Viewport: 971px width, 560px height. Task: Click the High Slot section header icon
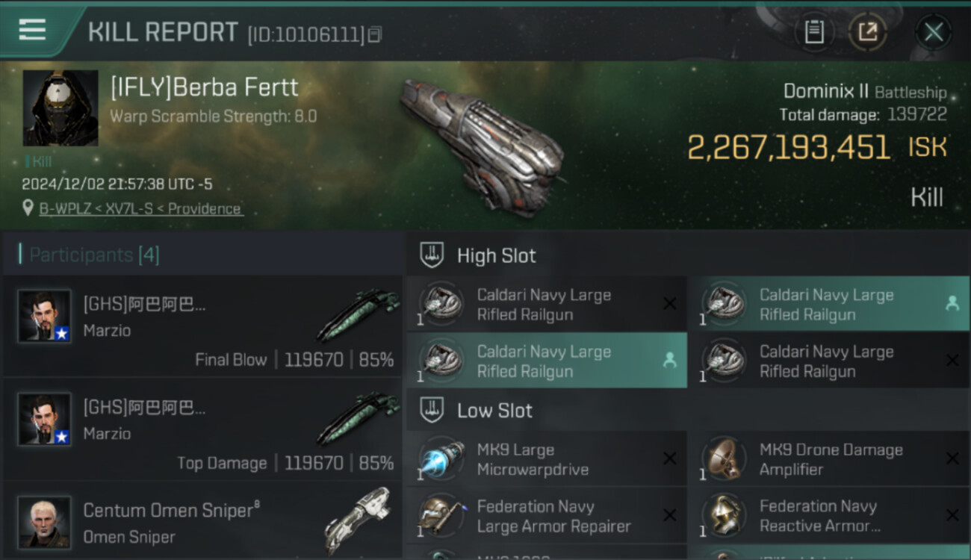coord(432,255)
